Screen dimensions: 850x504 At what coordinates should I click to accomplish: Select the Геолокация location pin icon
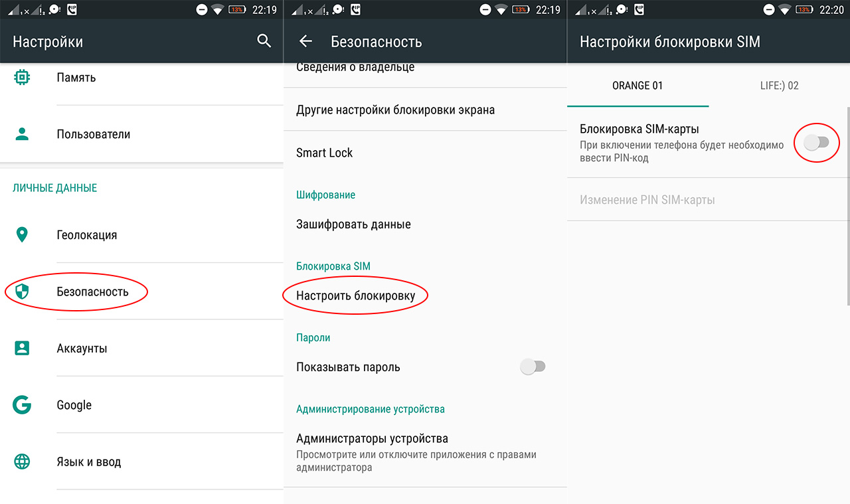(x=22, y=234)
